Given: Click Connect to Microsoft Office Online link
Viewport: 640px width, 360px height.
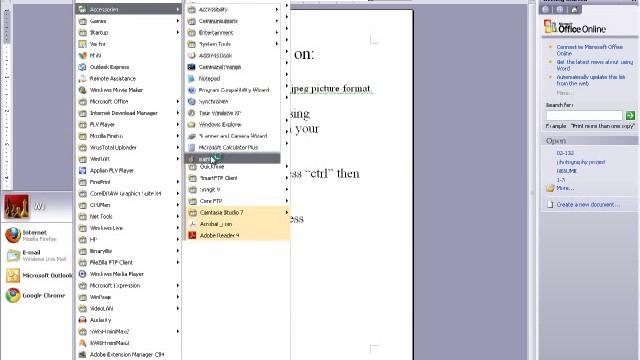Looking at the screenshot, I should [x=589, y=50].
